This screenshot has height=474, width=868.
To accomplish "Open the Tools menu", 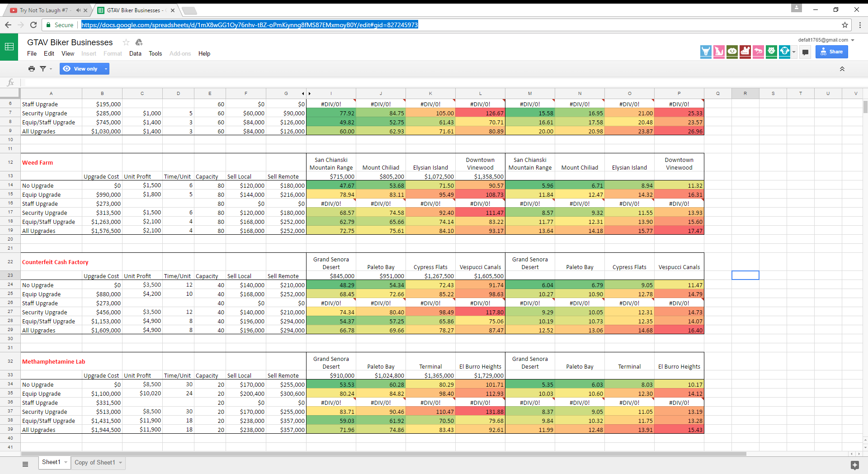I will pyautogui.click(x=155, y=53).
